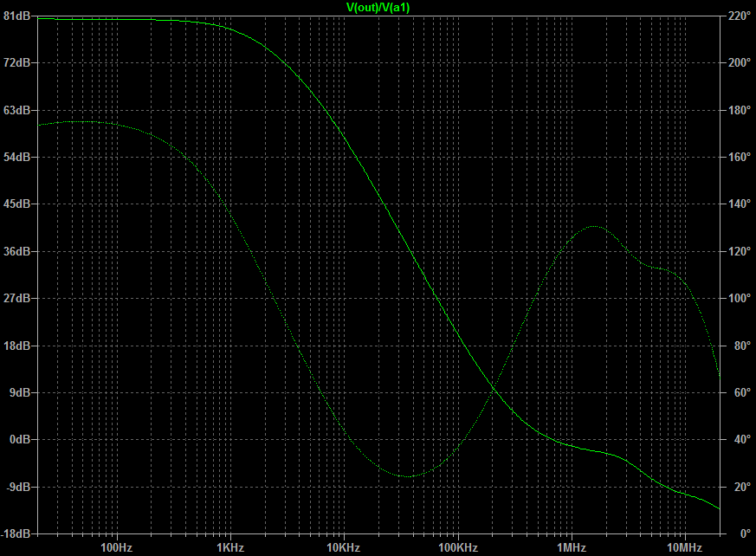Screen dimensions: 756x556
Task: Click the 120° phase axis label
Action: tap(740, 251)
